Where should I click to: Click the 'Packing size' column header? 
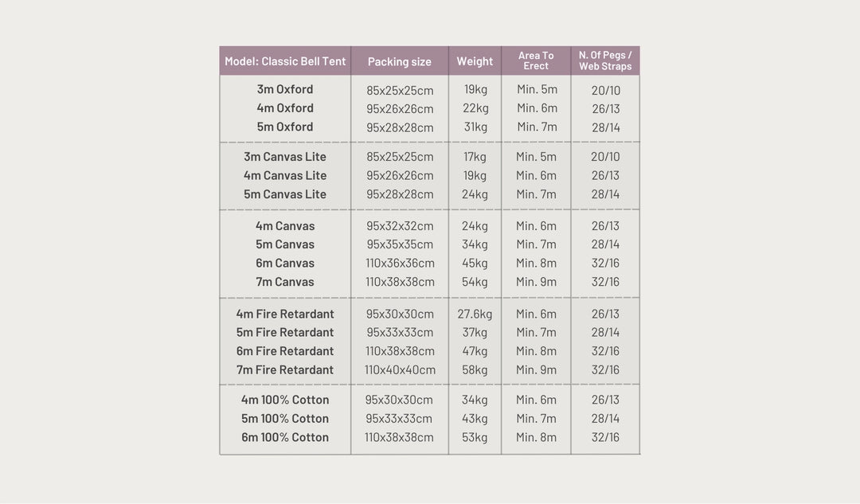[399, 61]
